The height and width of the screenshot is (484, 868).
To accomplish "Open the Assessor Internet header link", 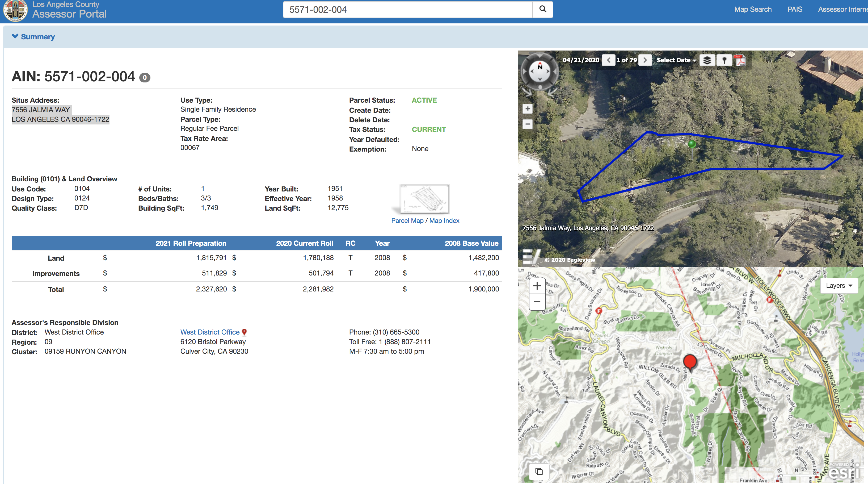I will [x=843, y=10].
